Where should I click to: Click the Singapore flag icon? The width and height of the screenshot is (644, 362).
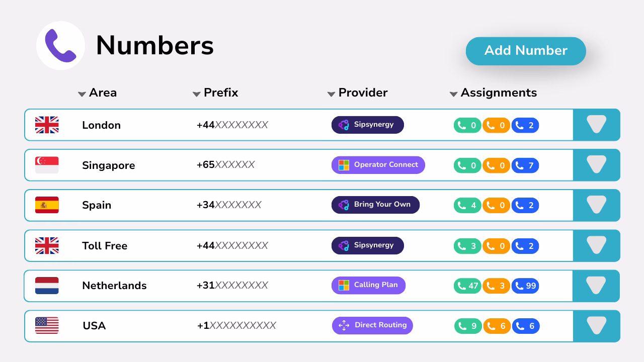[47, 165]
